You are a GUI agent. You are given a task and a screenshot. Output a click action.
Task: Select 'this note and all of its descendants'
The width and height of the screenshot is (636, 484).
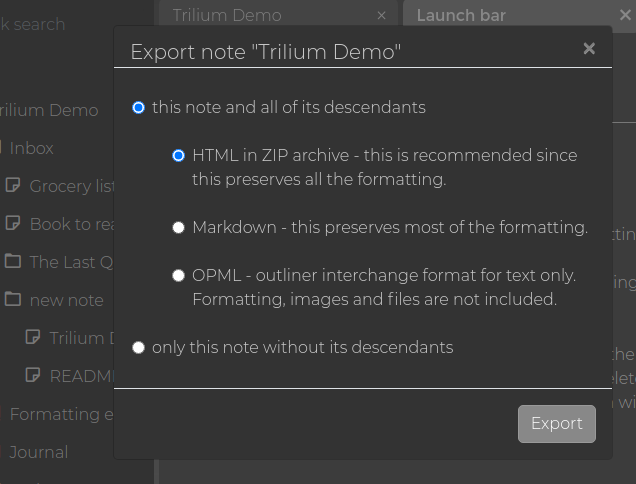[x=139, y=108]
